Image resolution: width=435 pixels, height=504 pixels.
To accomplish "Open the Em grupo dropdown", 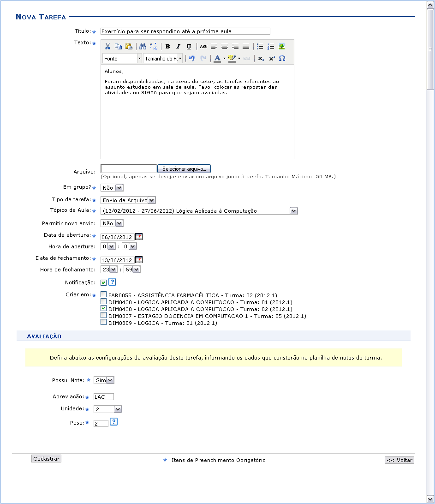I will (x=112, y=188).
